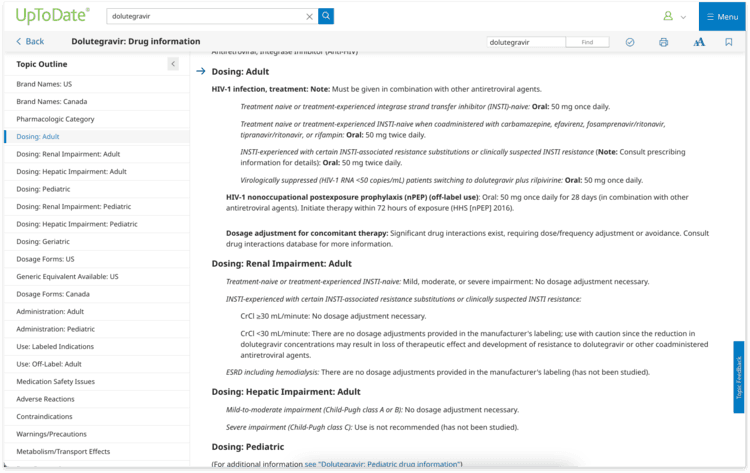
Task: Change font size with AA icon
Action: [699, 42]
